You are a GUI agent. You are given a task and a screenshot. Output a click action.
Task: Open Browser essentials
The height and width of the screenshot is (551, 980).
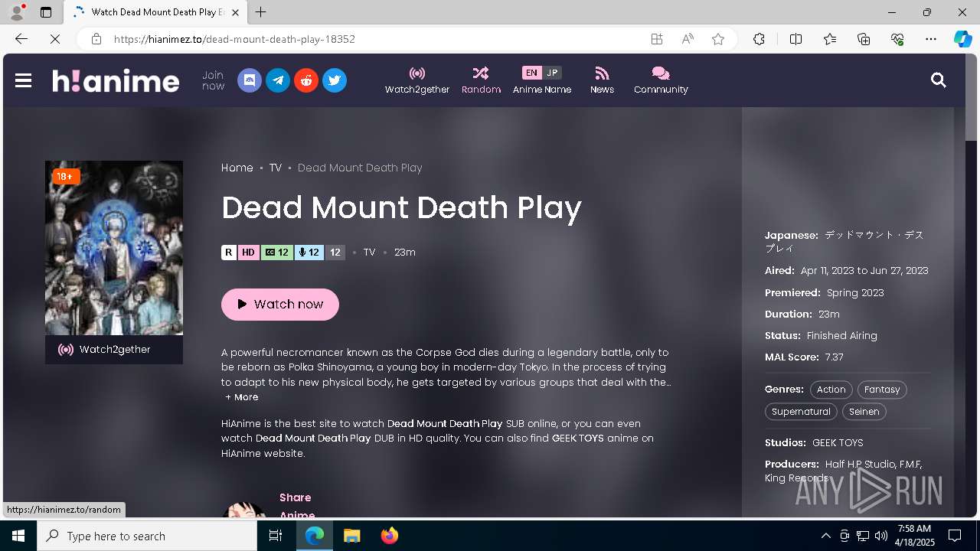[x=897, y=39]
